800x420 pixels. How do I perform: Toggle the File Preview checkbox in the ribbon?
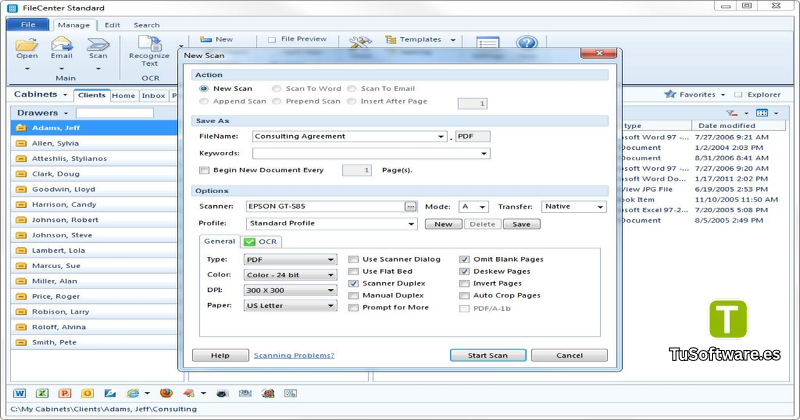[272, 39]
